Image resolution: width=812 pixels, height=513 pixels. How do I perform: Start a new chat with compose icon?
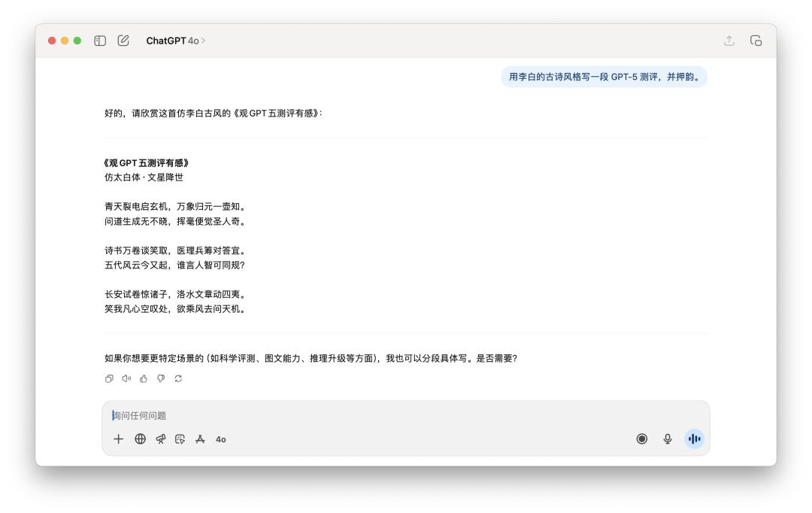point(123,41)
